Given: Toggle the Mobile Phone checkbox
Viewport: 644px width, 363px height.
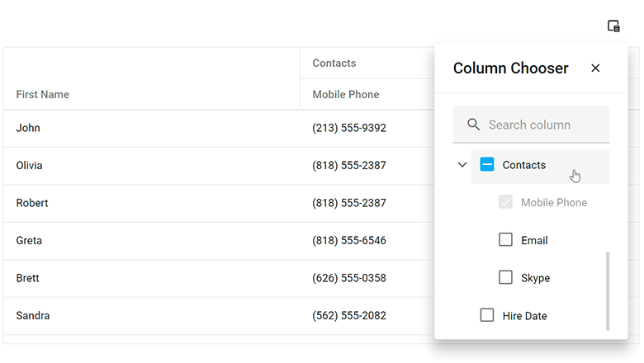Looking at the screenshot, I should tap(506, 202).
